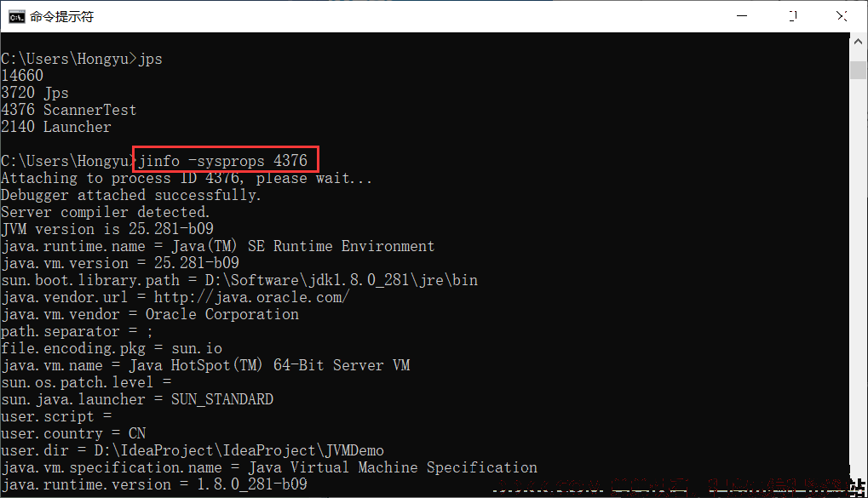
Task: Click the sun.boot.library.path line
Action: [239, 280]
